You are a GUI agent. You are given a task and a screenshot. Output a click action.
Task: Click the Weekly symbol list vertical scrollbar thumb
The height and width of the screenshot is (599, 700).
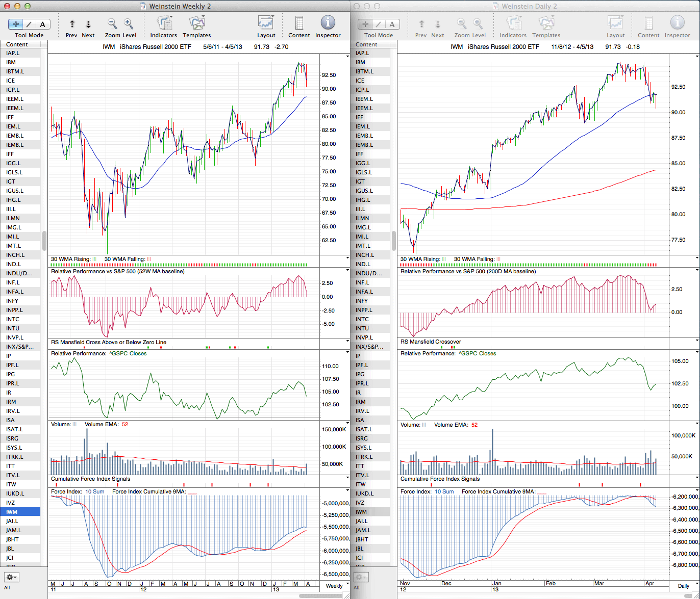[x=44, y=241]
